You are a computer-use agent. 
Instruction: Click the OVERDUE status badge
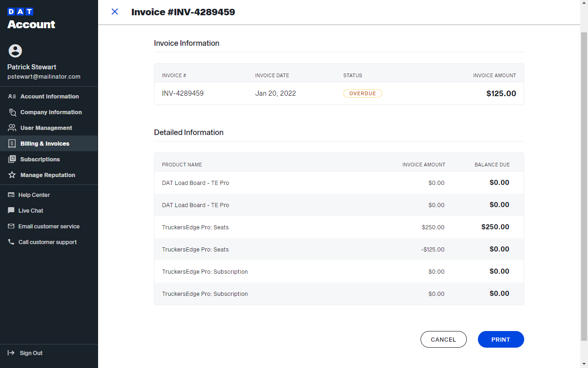(x=362, y=93)
